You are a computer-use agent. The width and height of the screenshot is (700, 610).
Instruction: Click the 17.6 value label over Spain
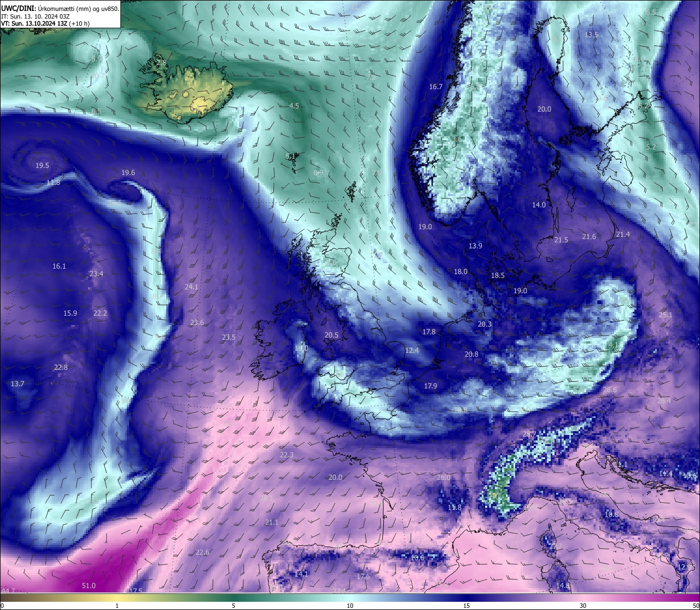(363, 577)
